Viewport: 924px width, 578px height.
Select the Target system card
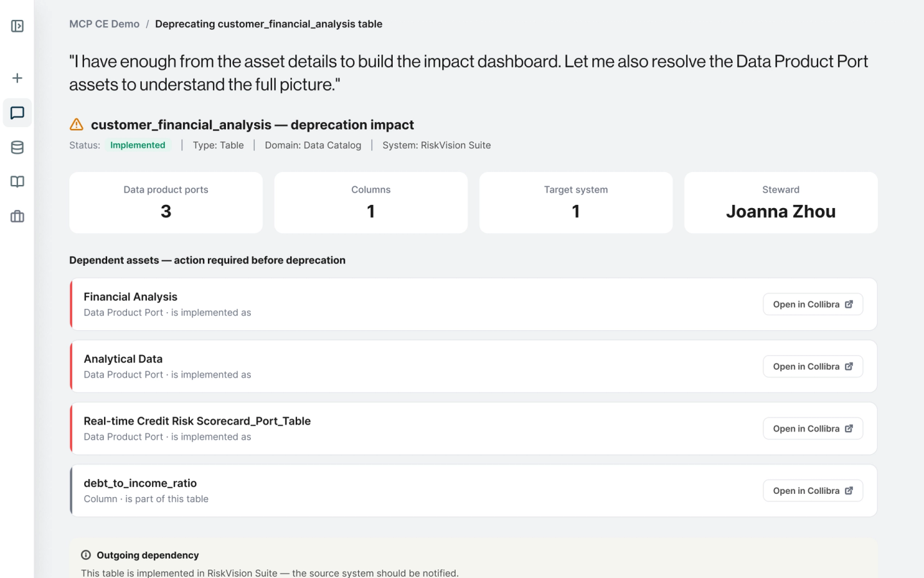576,203
